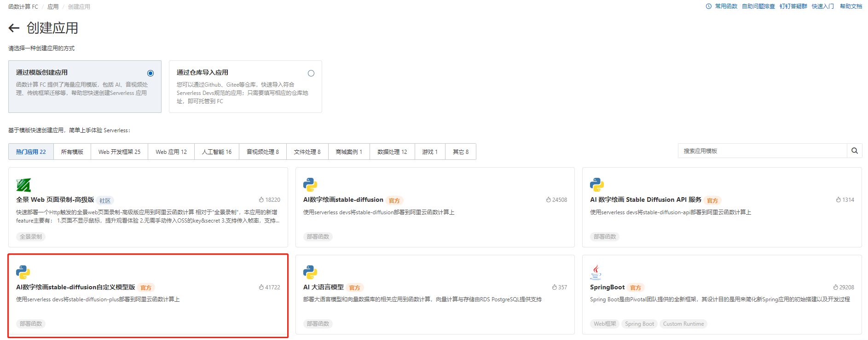Image resolution: width=868 pixels, height=340 pixels.
Task: Click the usage count icon beside 18220
Action: [x=261, y=200]
